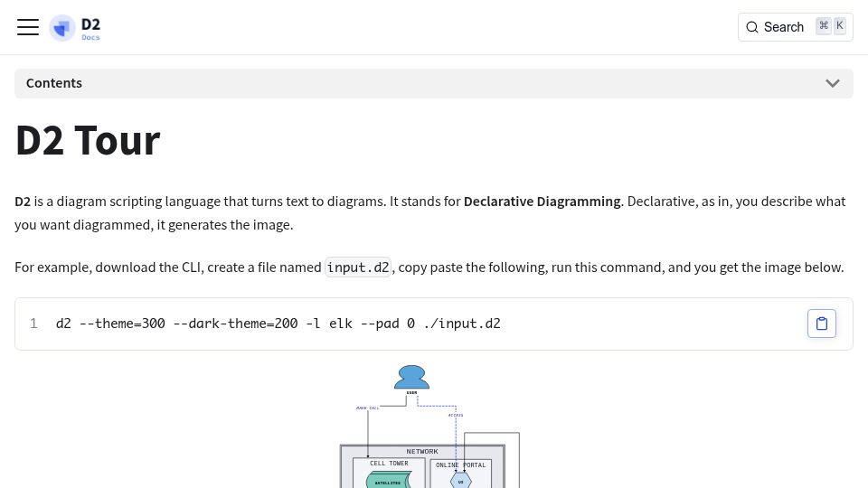Click the Contents chevron arrow
The image size is (868, 488).
(x=833, y=83)
